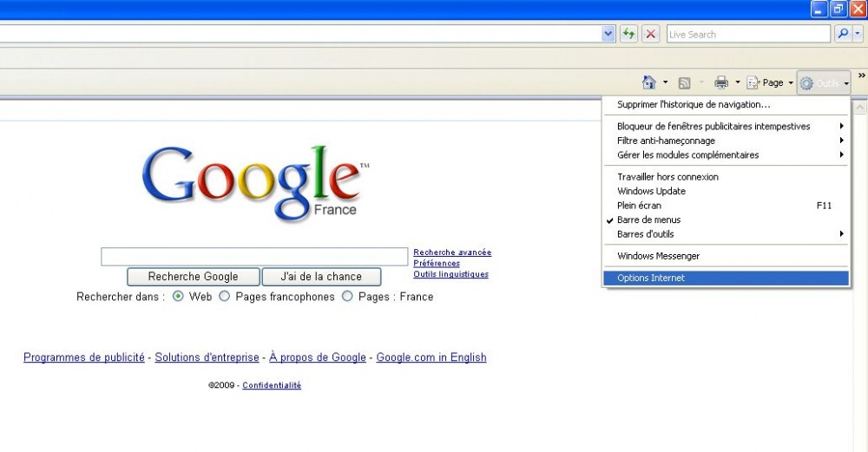Click the Google France logo

[x=256, y=182]
